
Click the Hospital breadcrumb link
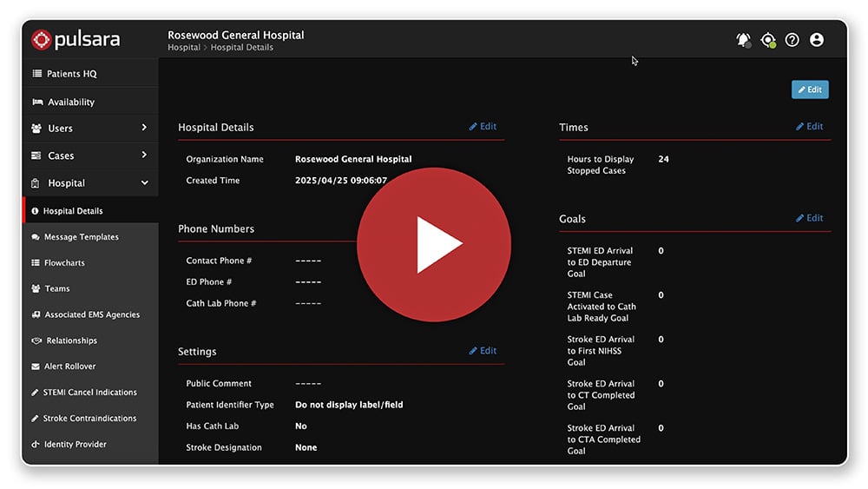point(184,48)
